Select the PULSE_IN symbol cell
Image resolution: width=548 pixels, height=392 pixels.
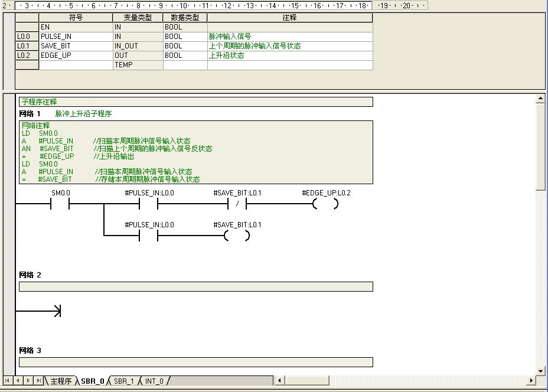coord(76,37)
